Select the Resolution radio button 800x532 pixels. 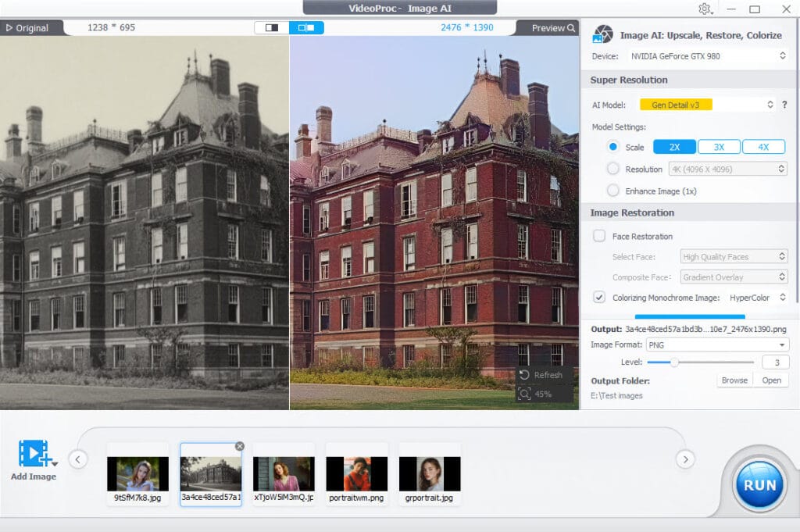point(612,169)
